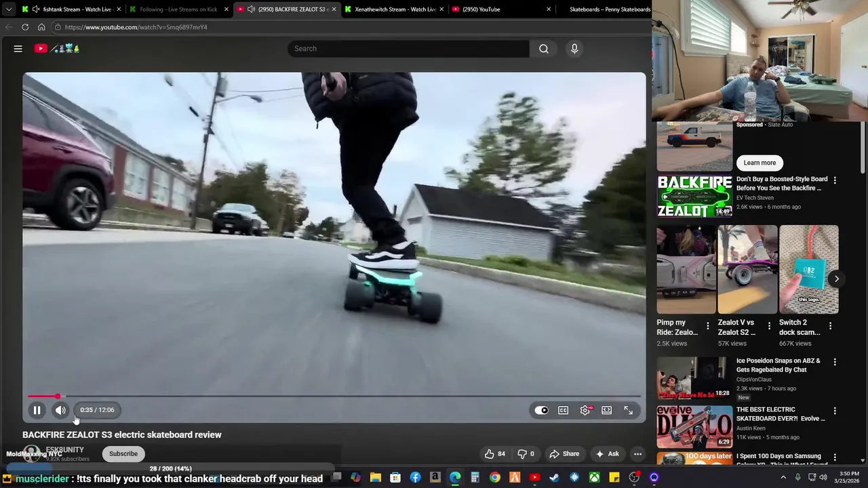Click Learn more on Slate Auto ad
The image size is (868, 488).
(759, 163)
